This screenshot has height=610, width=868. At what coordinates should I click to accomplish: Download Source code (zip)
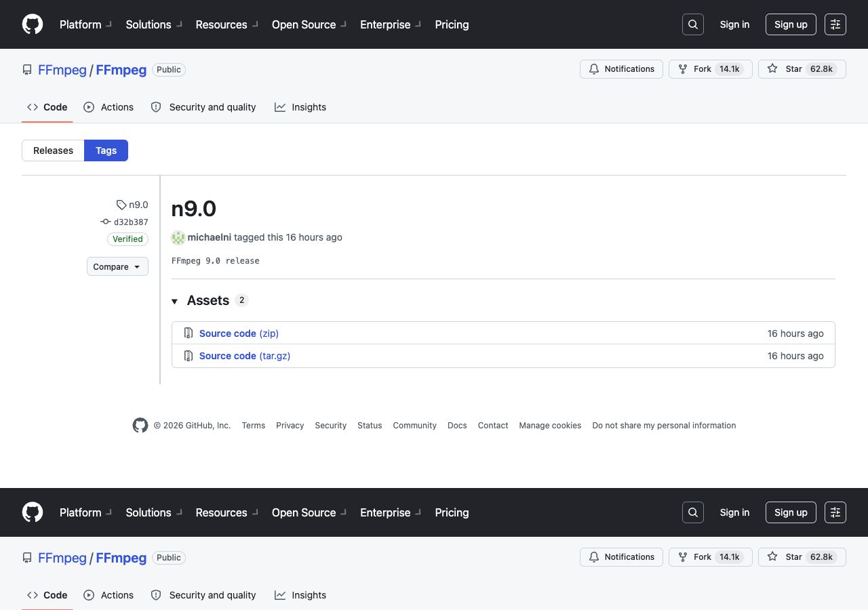click(239, 333)
